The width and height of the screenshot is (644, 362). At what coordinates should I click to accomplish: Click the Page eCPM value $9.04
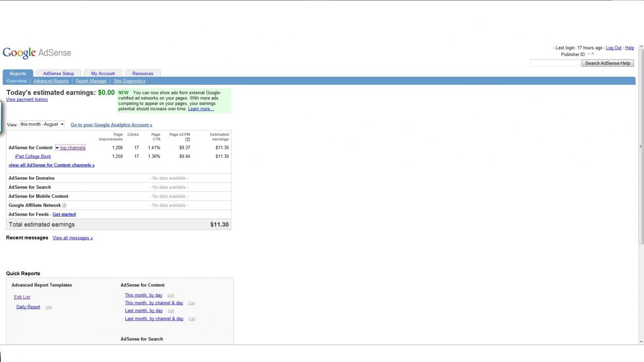[185, 157]
